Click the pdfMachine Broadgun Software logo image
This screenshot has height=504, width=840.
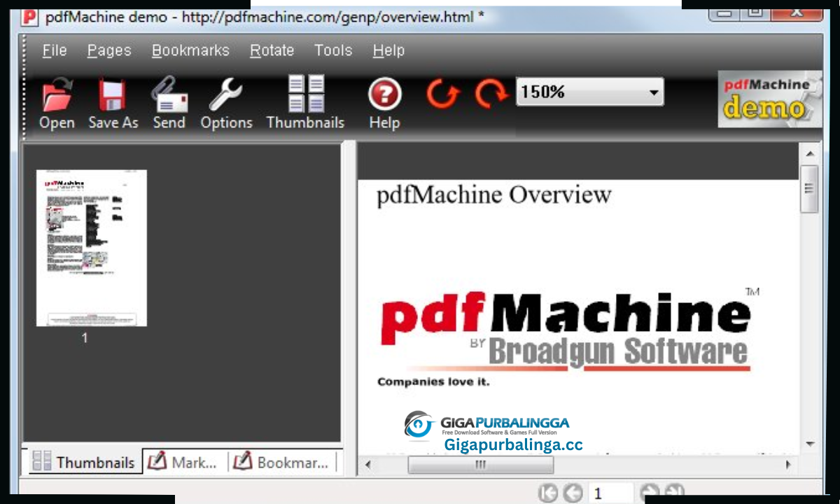(570, 330)
